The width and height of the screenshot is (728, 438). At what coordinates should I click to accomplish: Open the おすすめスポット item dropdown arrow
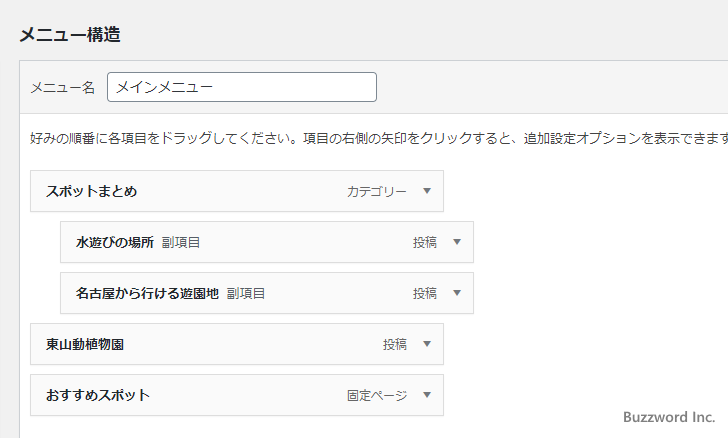point(426,395)
